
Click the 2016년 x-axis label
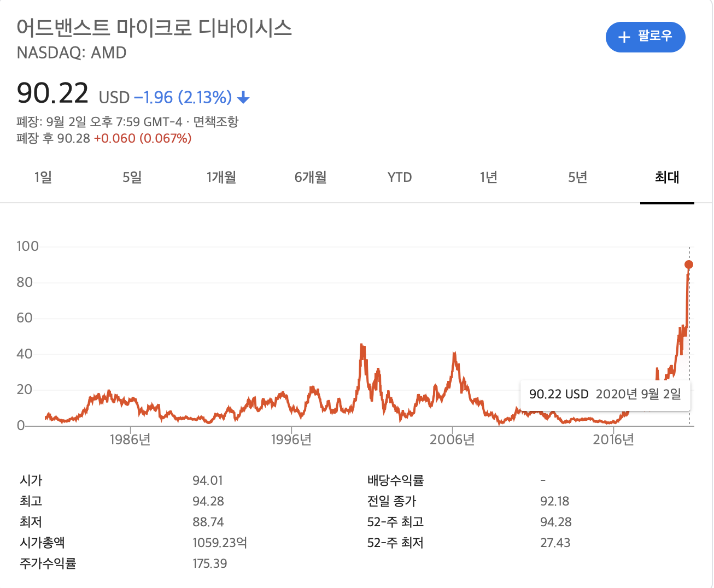coord(613,439)
